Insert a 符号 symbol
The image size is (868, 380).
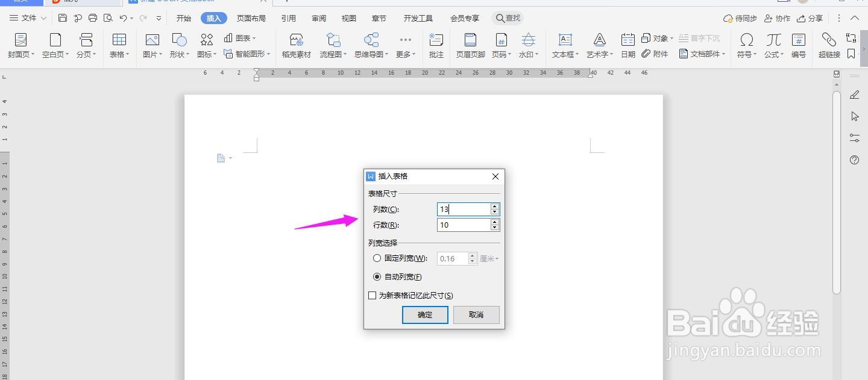point(747,46)
